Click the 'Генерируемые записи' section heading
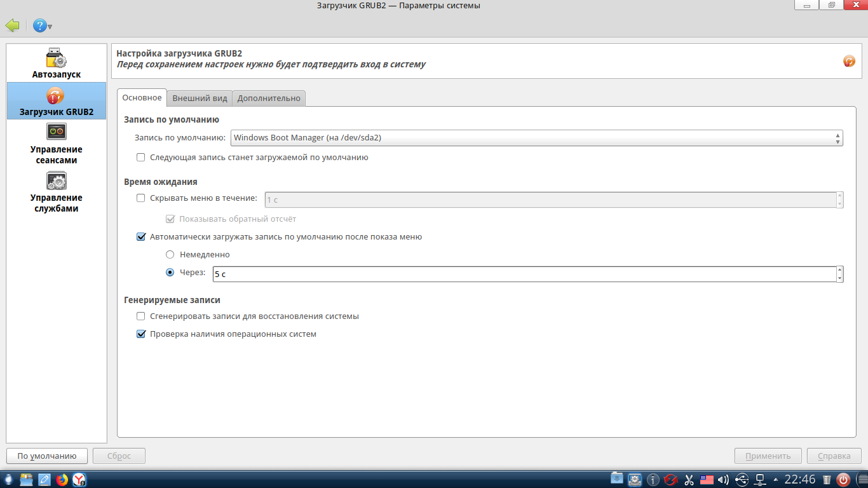The height and width of the screenshot is (488, 868). pyautogui.click(x=172, y=300)
